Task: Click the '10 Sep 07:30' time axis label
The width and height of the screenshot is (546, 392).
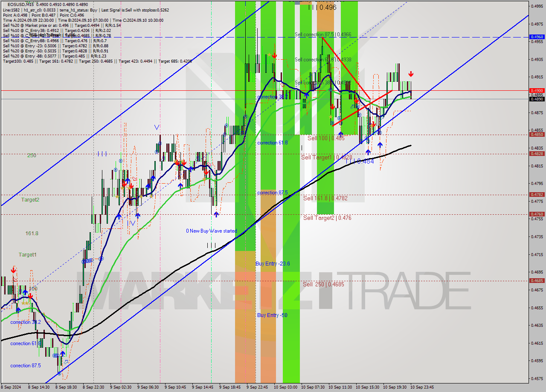Action: [313, 387]
